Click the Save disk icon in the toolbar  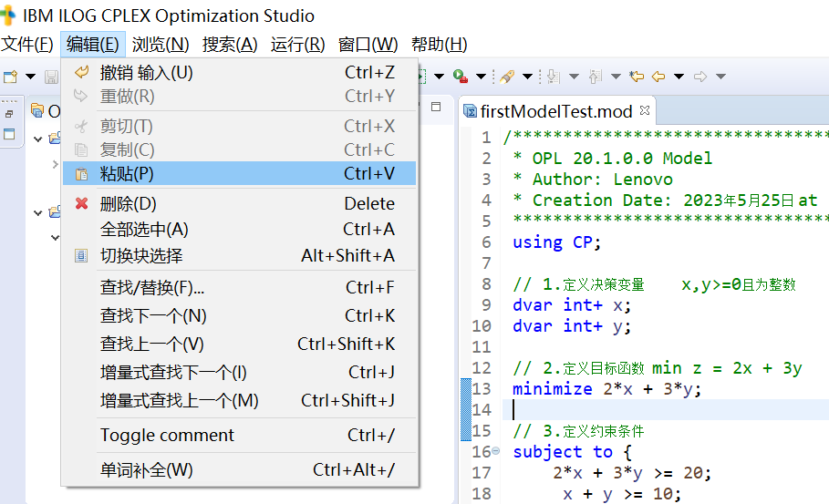[51, 77]
